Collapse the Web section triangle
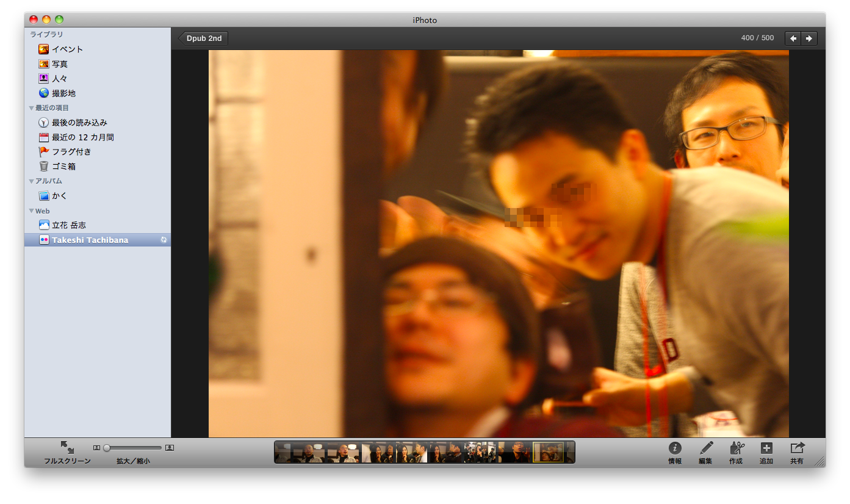Viewport: 850px width, 504px height. [x=31, y=212]
